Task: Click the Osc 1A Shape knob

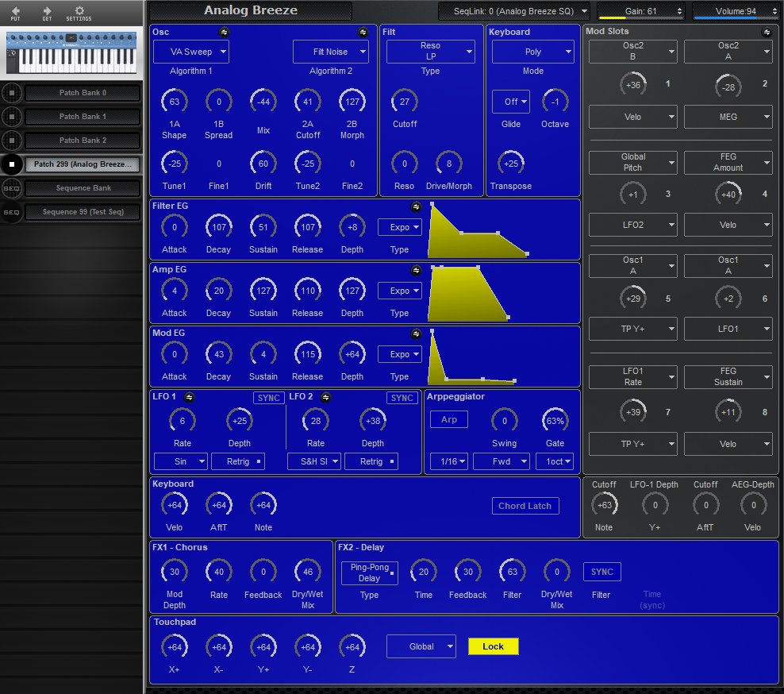Action: (174, 102)
